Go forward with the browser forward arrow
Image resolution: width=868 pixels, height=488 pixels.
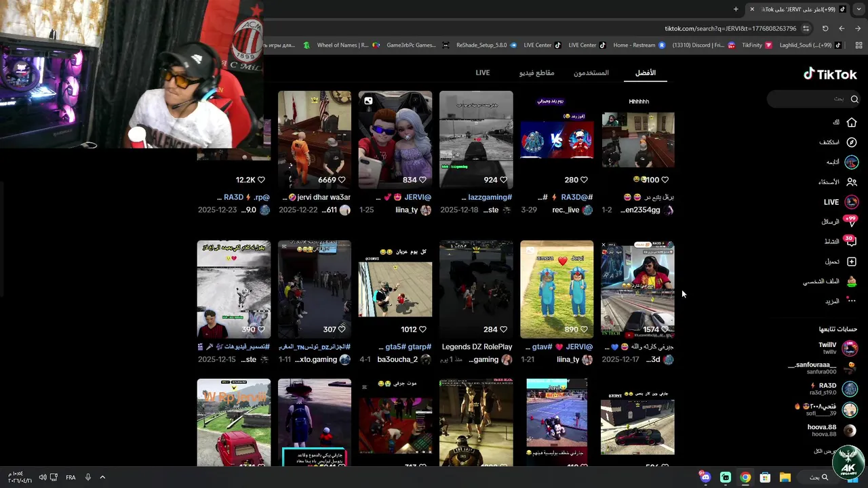click(858, 28)
